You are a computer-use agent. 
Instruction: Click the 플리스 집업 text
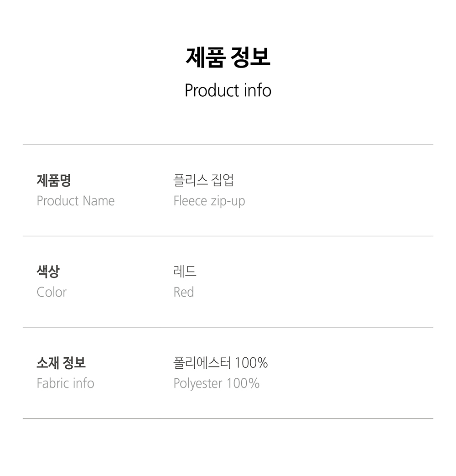(x=203, y=181)
